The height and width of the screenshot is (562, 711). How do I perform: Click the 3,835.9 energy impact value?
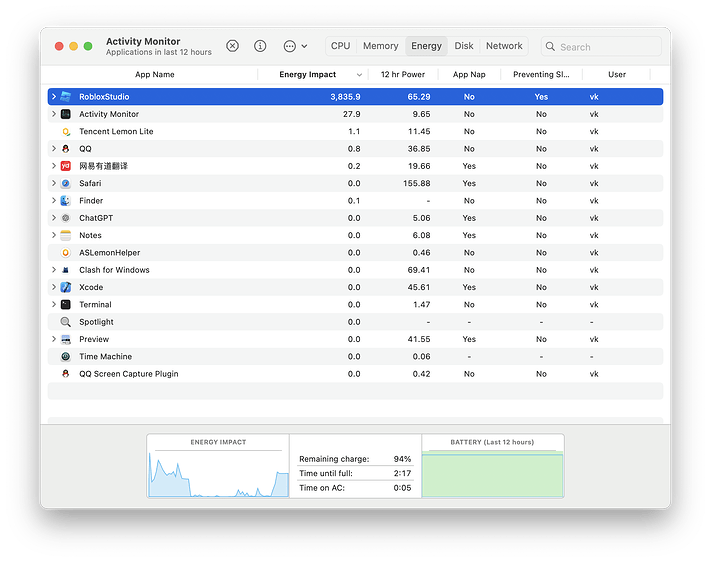tap(345, 97)
